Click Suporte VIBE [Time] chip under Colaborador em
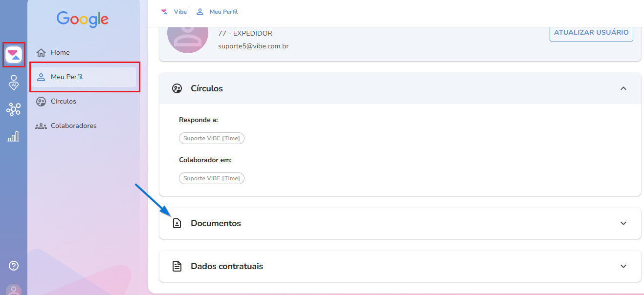Viewport: 644px width, 295px height. 212,178
